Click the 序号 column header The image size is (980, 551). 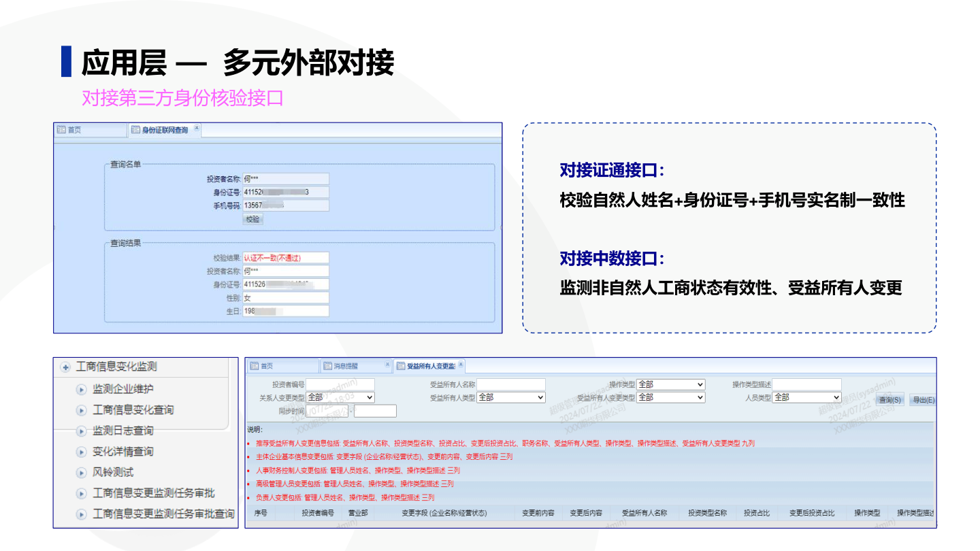(261, 513)
